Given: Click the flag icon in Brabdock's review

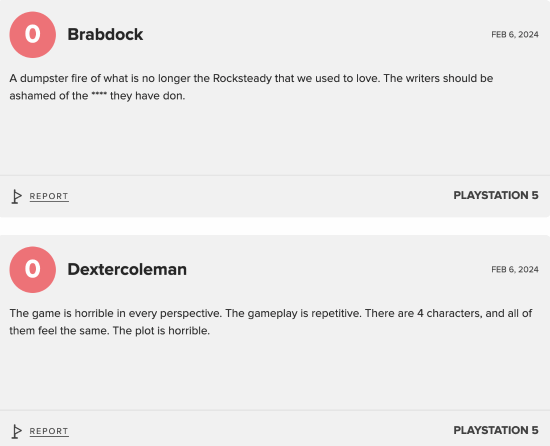Looking at the screenshot, I should (16, 196).
